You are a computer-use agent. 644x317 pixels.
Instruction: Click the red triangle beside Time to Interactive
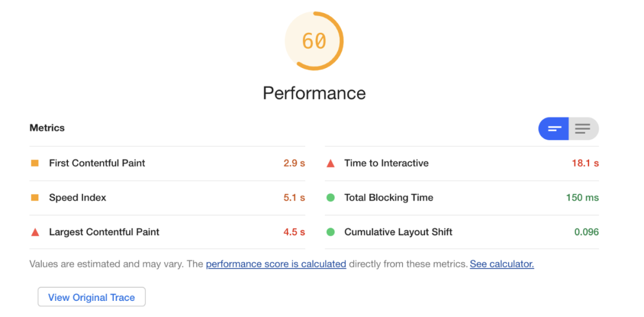click(x=330, y=163)
